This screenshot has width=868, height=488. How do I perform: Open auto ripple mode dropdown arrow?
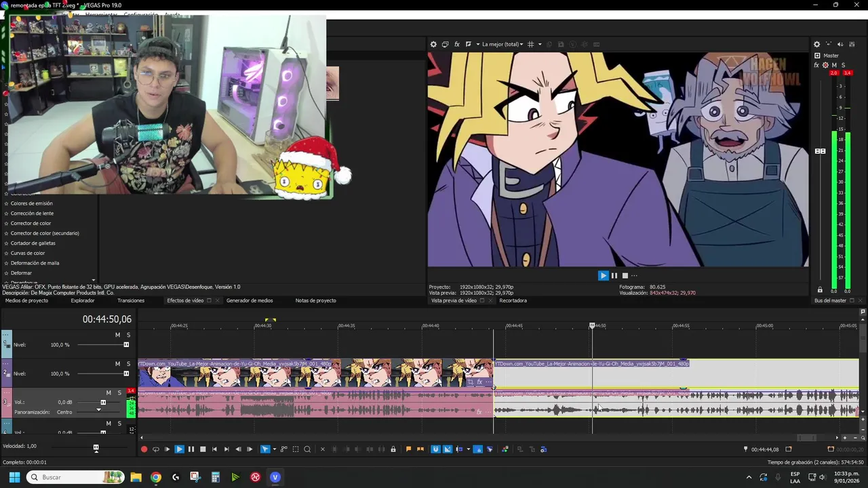coord(468,449)
